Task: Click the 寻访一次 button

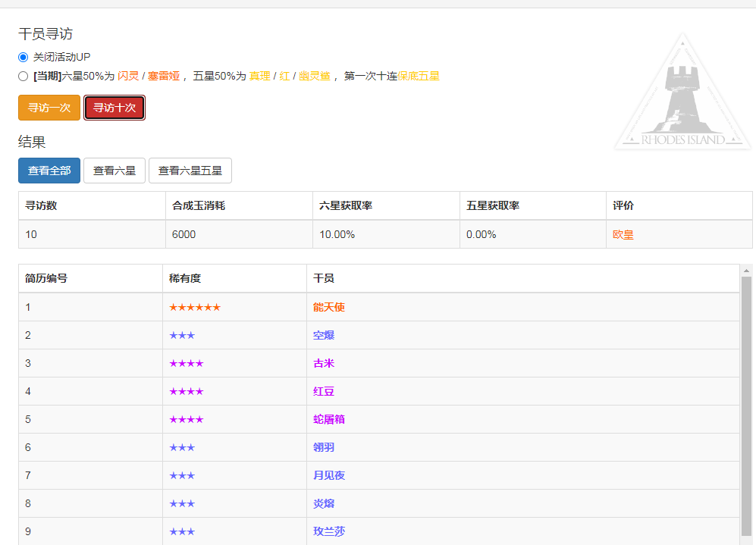Action: point(49,108)
